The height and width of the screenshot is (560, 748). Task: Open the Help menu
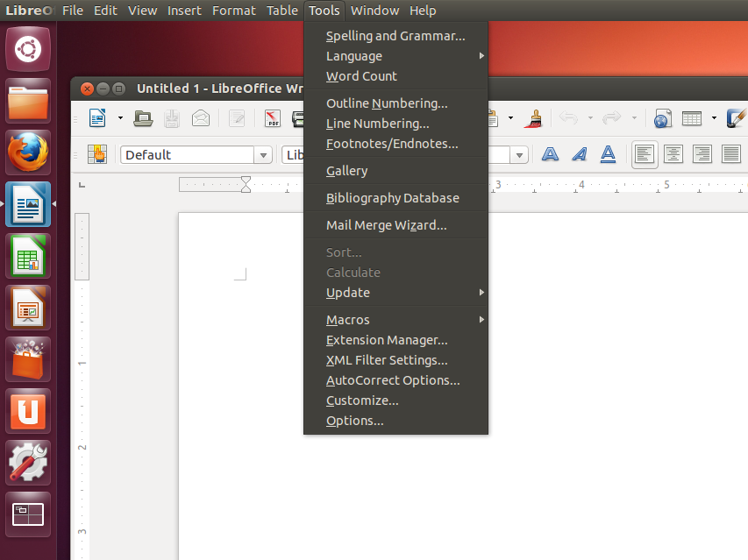click(x=423, y=10)
